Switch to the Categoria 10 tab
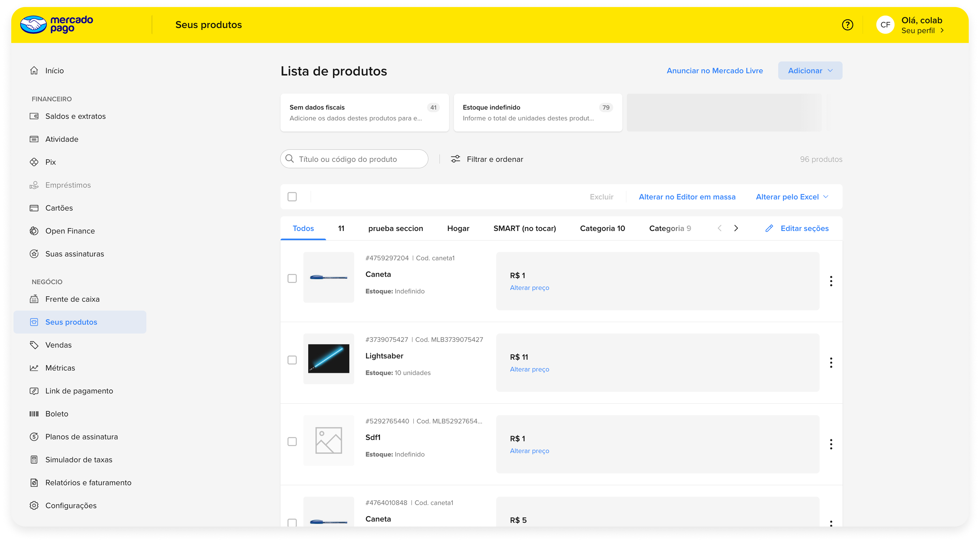980x542 pixels. tap(602, 228)
